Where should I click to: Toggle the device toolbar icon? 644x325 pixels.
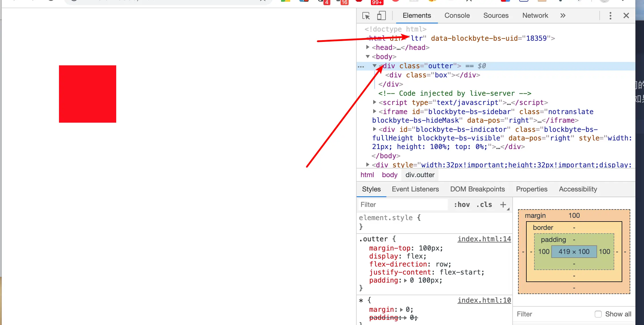(x=381, y=16)
